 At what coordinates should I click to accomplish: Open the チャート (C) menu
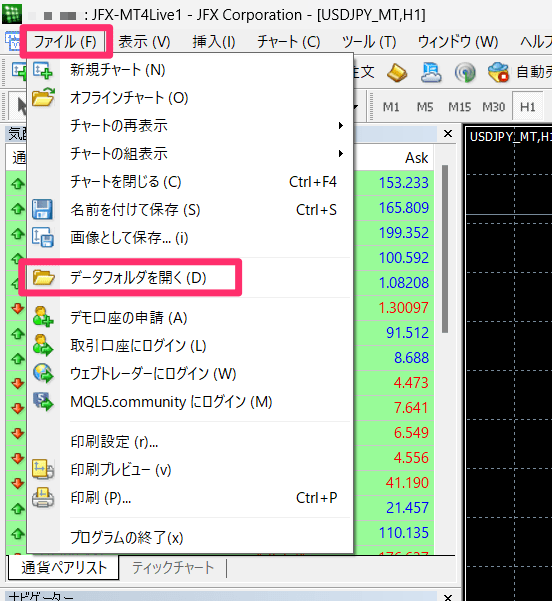[x=289, y=41]
